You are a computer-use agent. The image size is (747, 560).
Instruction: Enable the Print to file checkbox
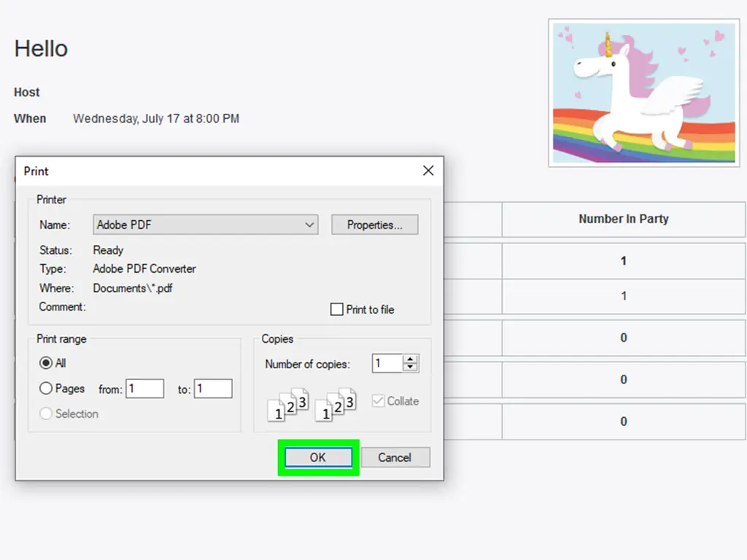coord(337,310)
